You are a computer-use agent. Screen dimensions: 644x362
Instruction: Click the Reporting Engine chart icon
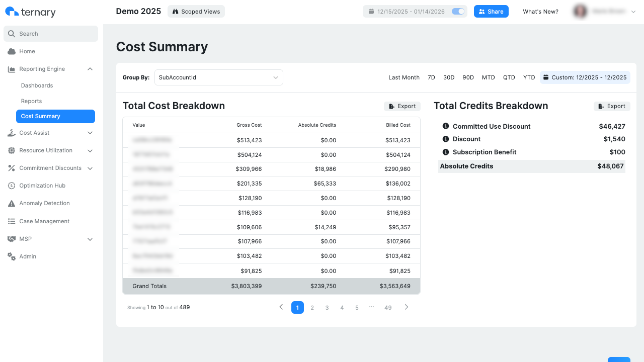coord(11,69)
